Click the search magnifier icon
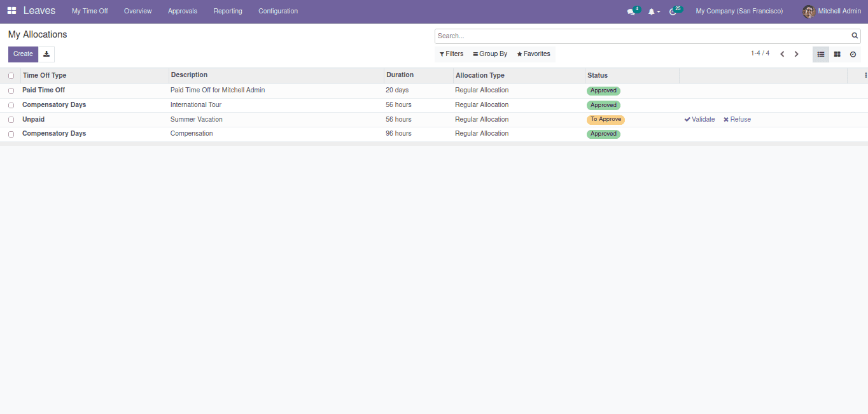Viewport: 868px width, 414px height. click(855, 36)
